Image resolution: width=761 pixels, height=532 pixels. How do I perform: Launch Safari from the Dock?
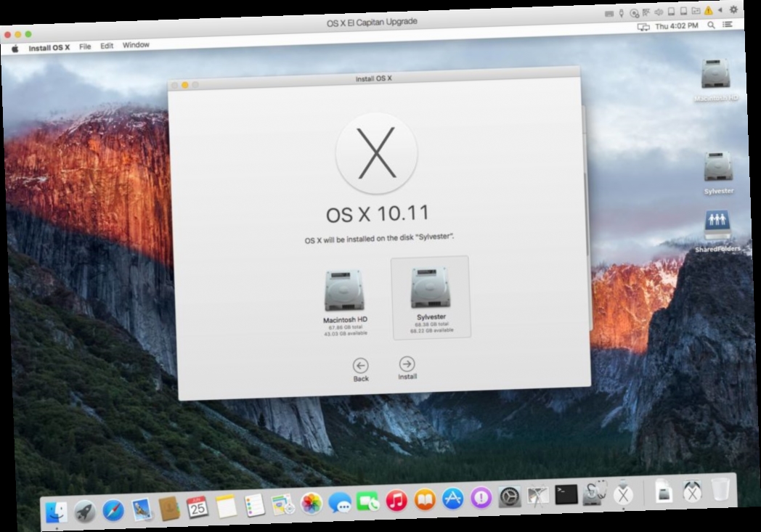[113, 510]
